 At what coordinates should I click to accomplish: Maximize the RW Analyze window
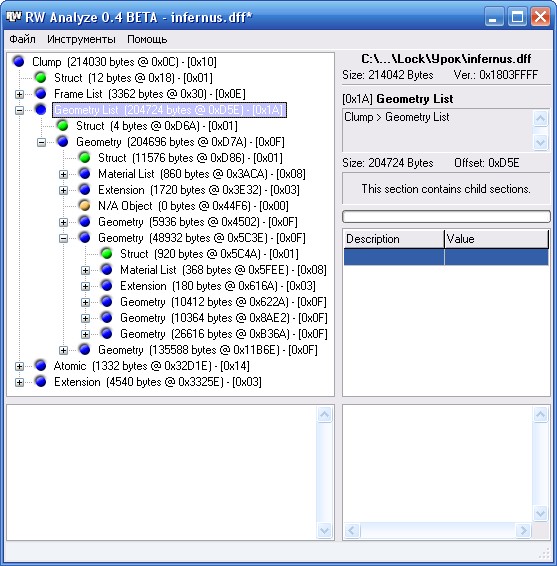pos(517,17)
